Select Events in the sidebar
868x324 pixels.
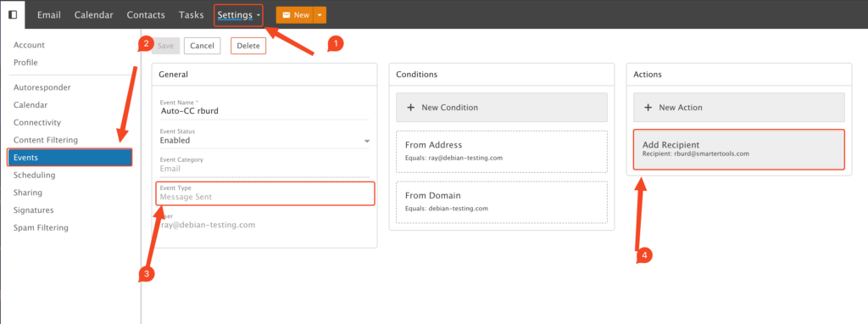(x=70, y=157)
